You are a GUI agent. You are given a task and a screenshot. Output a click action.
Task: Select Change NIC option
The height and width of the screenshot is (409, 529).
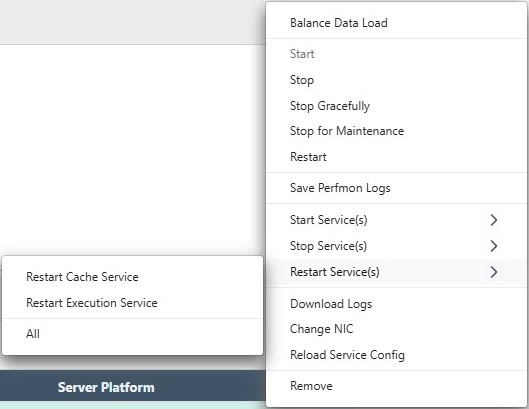(x=397, y=329)
